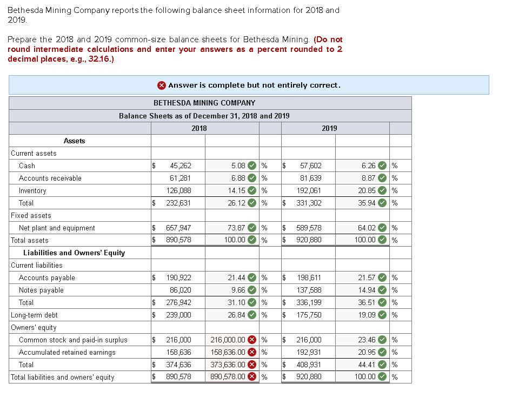This screenshot has height=397, width=532.
Task: Click 2019 retained earnings amount 192,931
Action: point(309,352)
